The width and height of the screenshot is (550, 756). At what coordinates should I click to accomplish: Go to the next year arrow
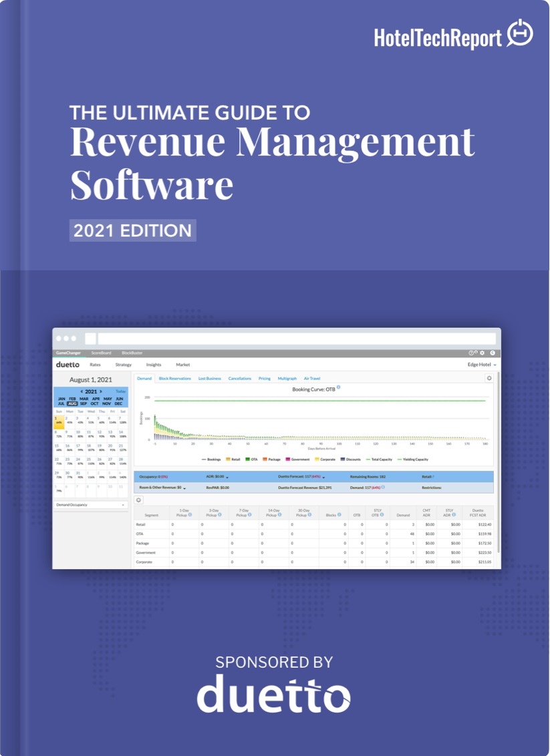[100, 391]
